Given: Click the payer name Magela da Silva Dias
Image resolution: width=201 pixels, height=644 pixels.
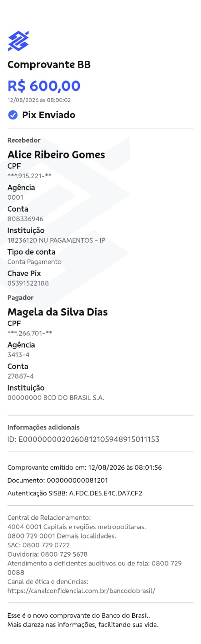Looking at the screenshot, I should (57, 312).
